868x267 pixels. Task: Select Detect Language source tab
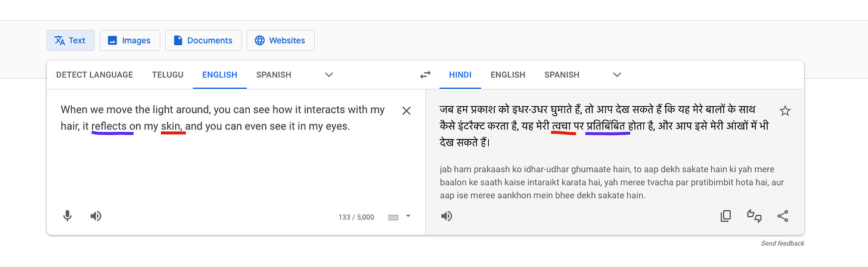tap(94, 75)
